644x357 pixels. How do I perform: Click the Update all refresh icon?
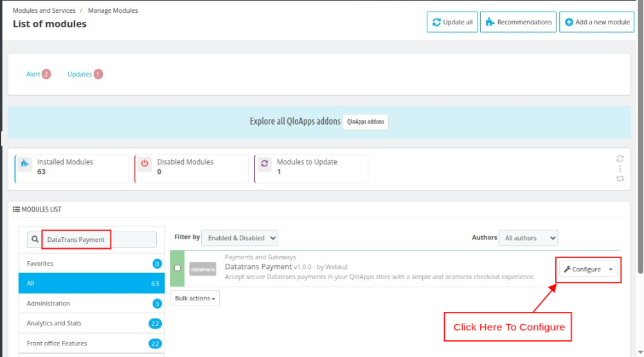pos(436,22)
